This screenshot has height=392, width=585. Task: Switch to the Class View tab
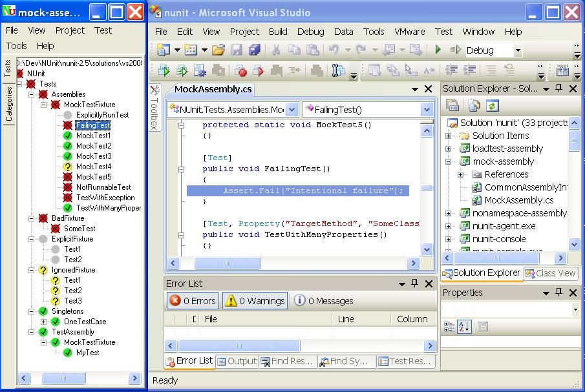[550, 273]
